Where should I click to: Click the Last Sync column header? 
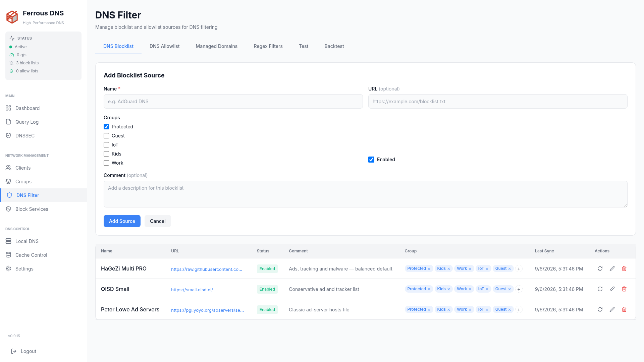click(544, 251)
